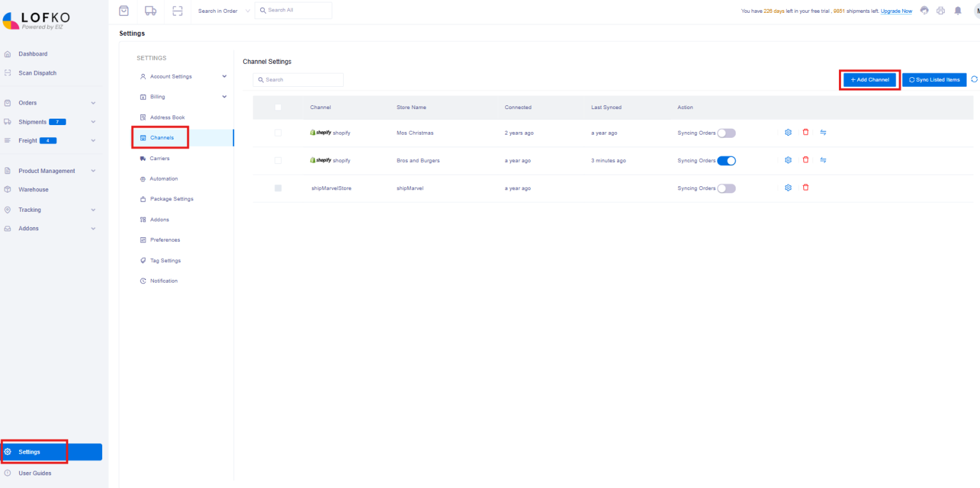Enable Syncing Orders for Mos Christmas
Screen dimensions: 980x488
[x=726, y=133]
